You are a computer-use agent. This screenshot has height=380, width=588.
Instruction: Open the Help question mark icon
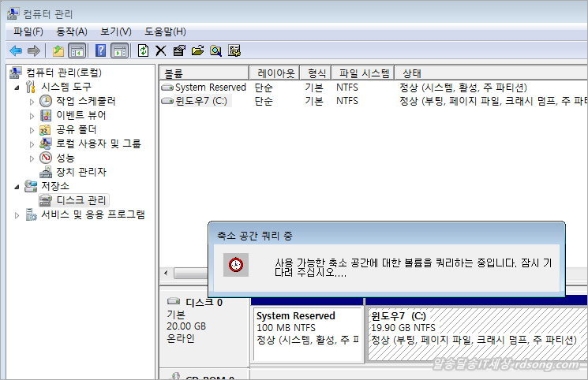(x=100, y=50)
